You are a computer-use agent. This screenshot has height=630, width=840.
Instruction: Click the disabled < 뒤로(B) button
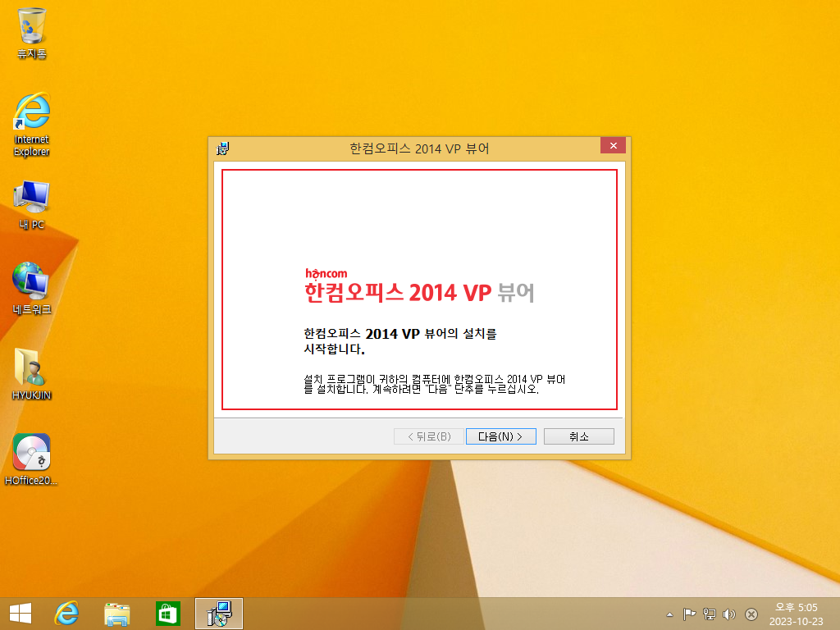pyautogui.click(x=428, y=436)
